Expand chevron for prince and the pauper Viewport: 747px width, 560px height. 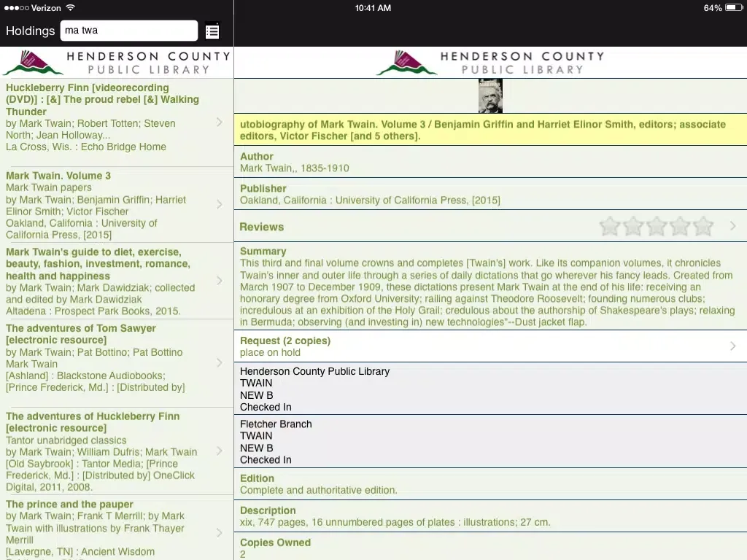point(220,532)
